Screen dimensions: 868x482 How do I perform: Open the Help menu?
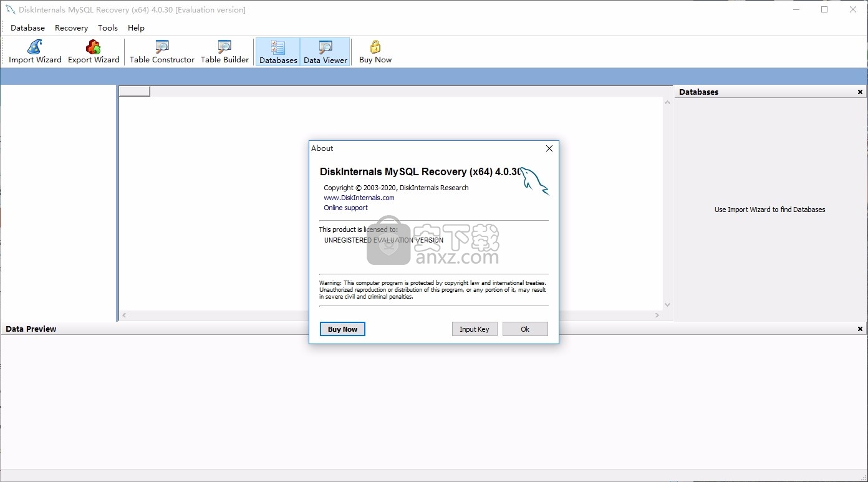coord(136,27)
